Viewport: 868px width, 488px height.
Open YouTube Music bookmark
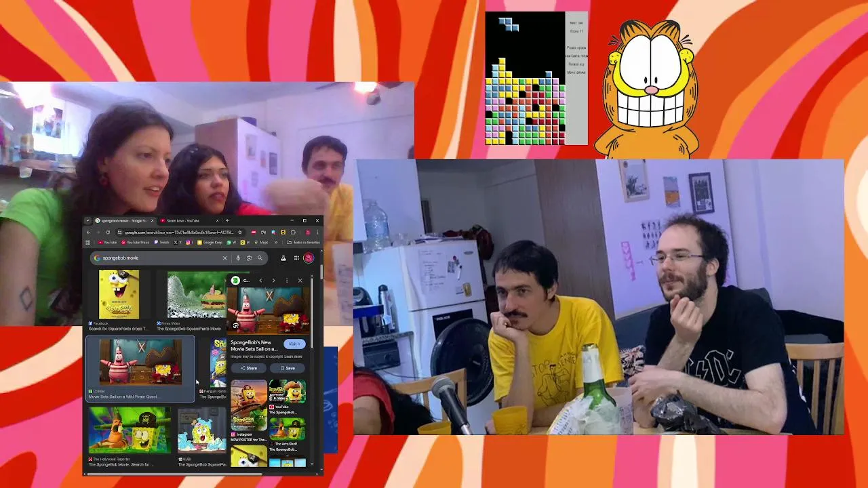pos(135,243)
